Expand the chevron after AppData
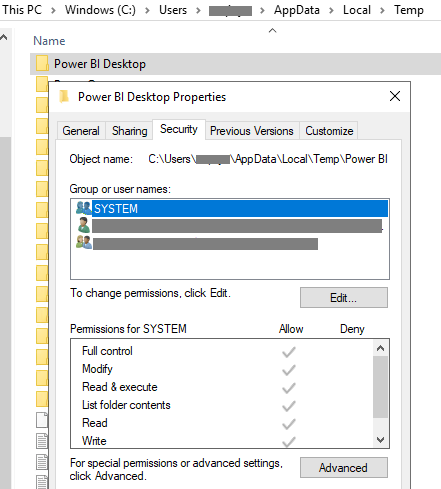 [x=331, y=11]
